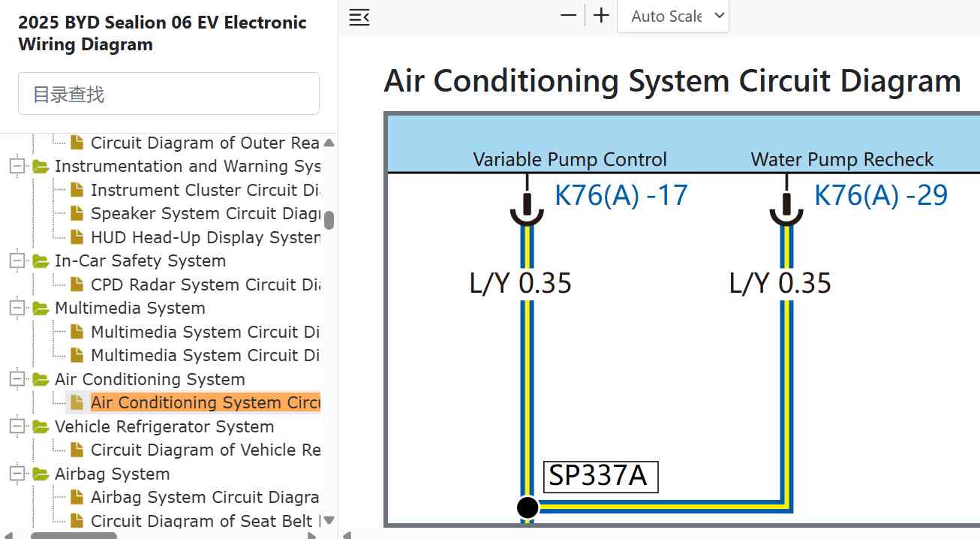This screenshot has width=980, height=539.
Task: Click L/Y 0.35 label under K76(A) -17
Action: [520, 283]
